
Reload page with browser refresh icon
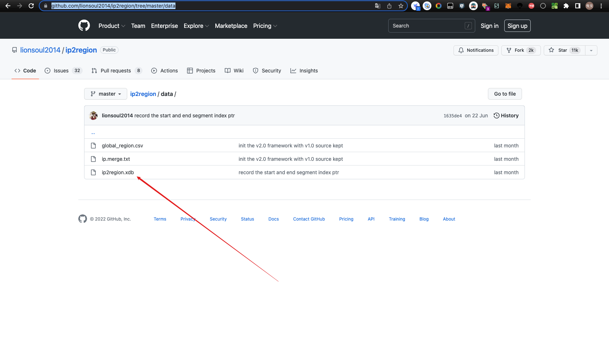(31, 6)
